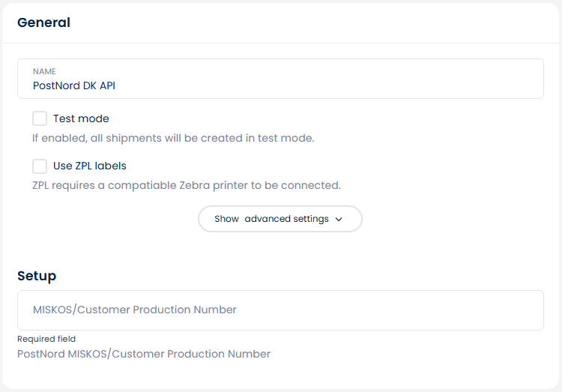Click the PostNord DK API name text
Screen dimensions: 562x392
click(x=74, y=85)
